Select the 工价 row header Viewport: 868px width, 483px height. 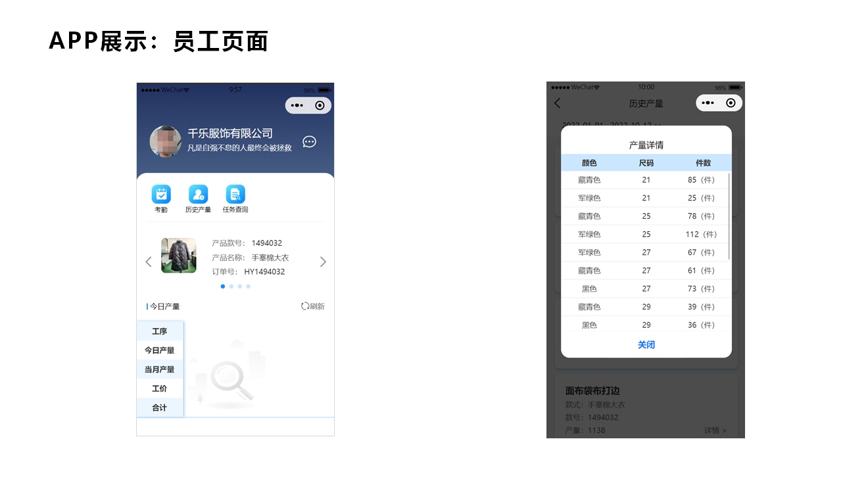[160, 388]
